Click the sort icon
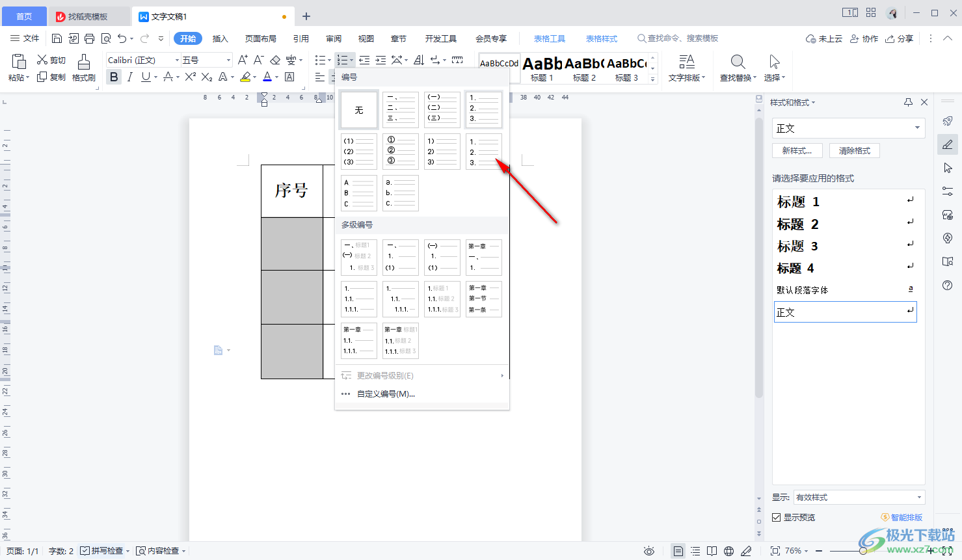Screen dimensions: 962x560 tap(420, 60)
